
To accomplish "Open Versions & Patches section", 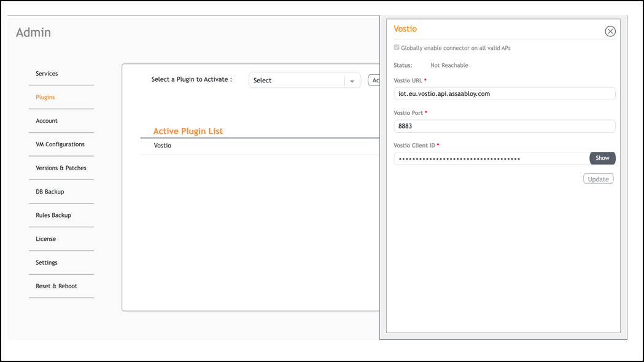I will pos(61,168).
